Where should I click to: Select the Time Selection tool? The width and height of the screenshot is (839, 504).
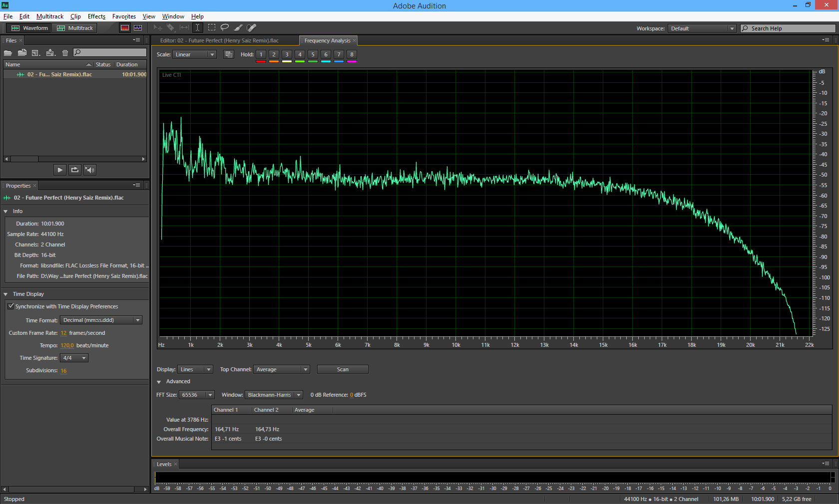tap(197, 28)
